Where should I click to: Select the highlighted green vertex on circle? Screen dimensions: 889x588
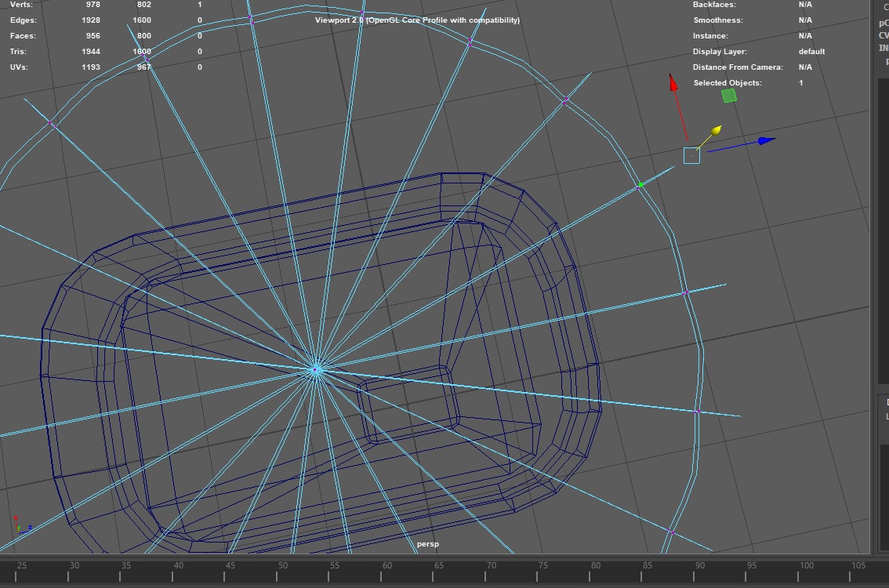click(640, 185)
